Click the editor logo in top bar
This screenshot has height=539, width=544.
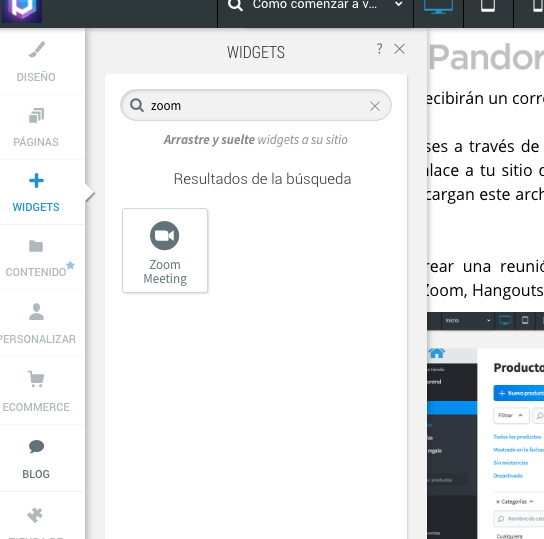pos(22,10)
